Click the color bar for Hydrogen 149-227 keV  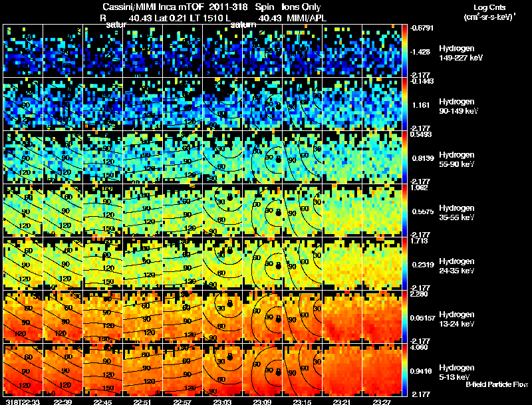point(405,51)
